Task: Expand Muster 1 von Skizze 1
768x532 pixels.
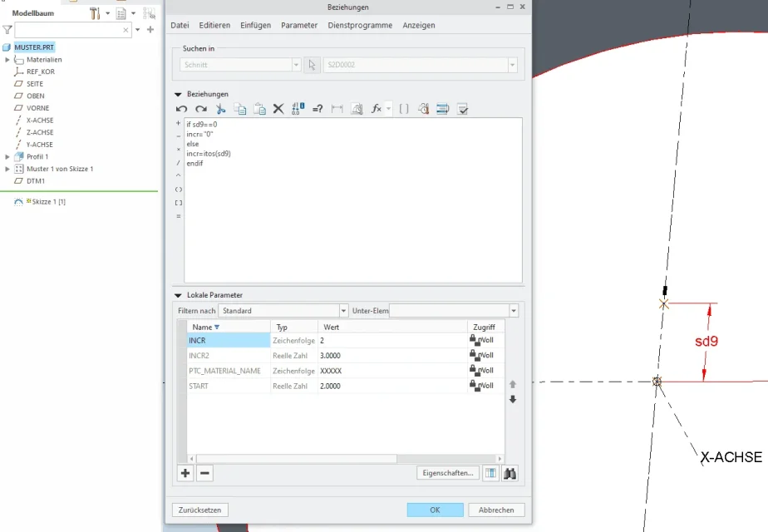Action: 7,169
